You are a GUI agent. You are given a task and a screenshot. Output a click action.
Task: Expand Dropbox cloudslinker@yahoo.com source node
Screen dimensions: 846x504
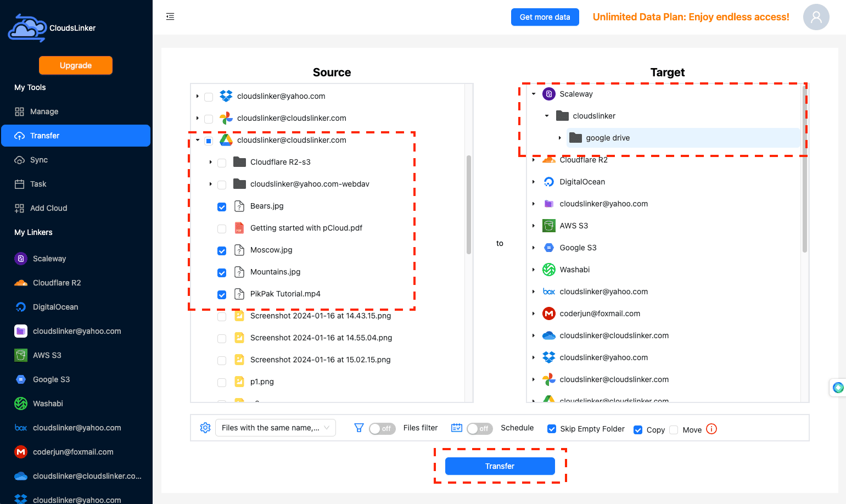coord(198,96)
